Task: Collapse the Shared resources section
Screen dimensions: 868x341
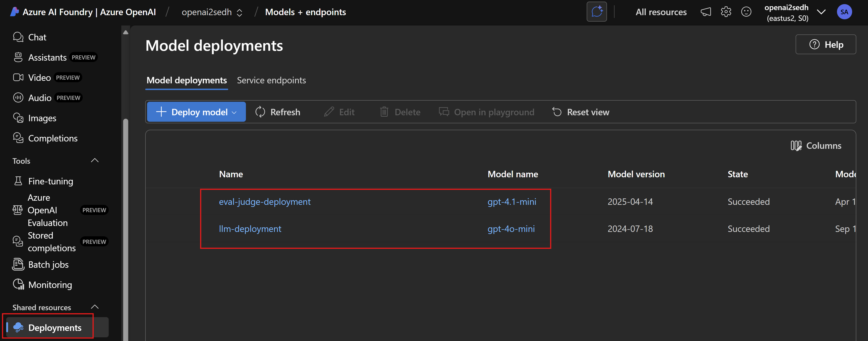Action: 95,307
